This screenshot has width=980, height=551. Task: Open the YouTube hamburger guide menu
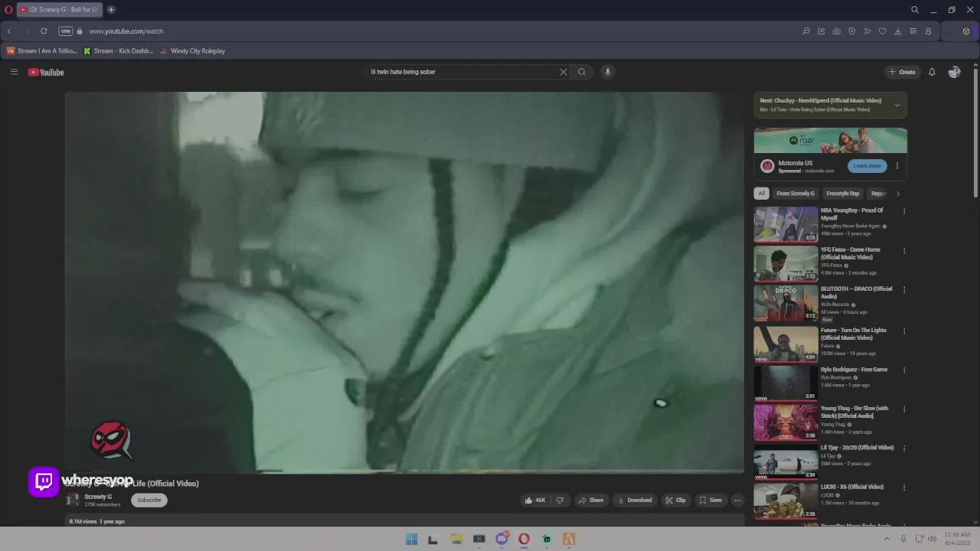[x=14, y=72]
